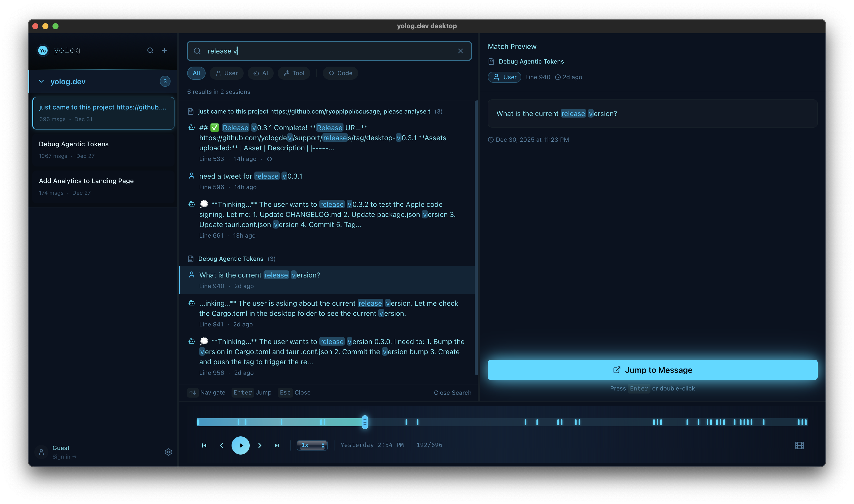Open sidebar search with magnifying glass icon

tap(150, 50)
